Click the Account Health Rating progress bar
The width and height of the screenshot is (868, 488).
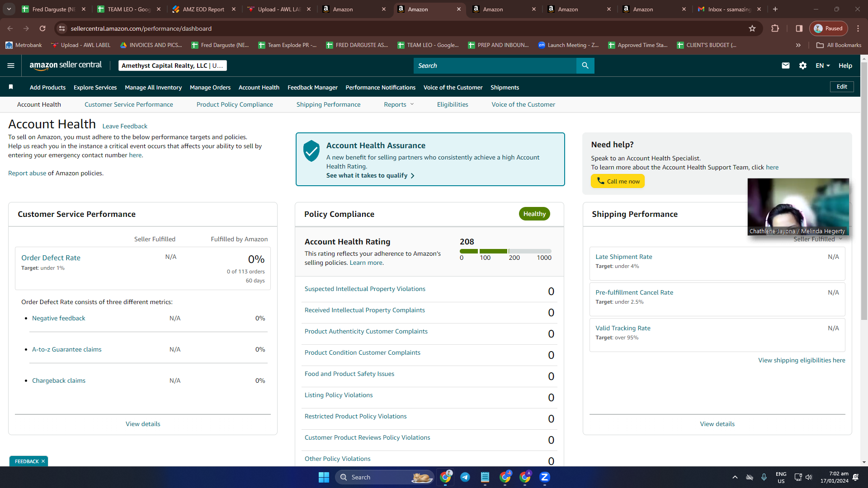pyautogui.click(x=505, y=251)
